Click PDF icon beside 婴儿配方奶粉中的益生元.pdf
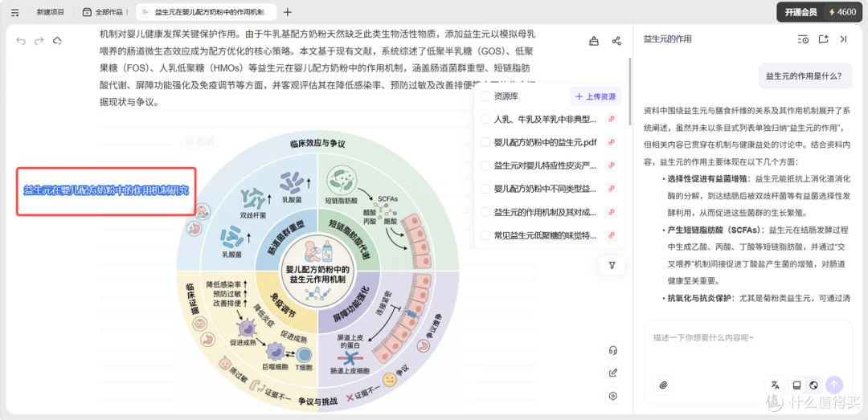 [612, 142]
